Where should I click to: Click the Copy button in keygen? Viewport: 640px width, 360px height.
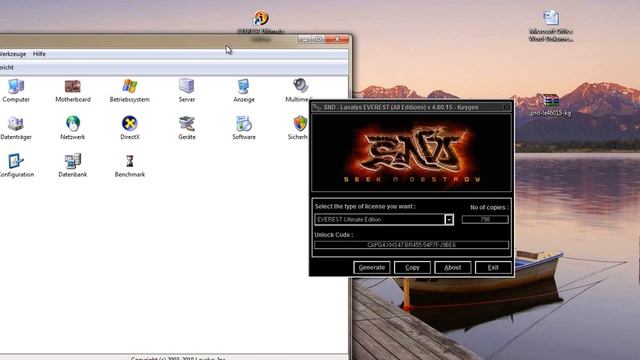(412, 267)
